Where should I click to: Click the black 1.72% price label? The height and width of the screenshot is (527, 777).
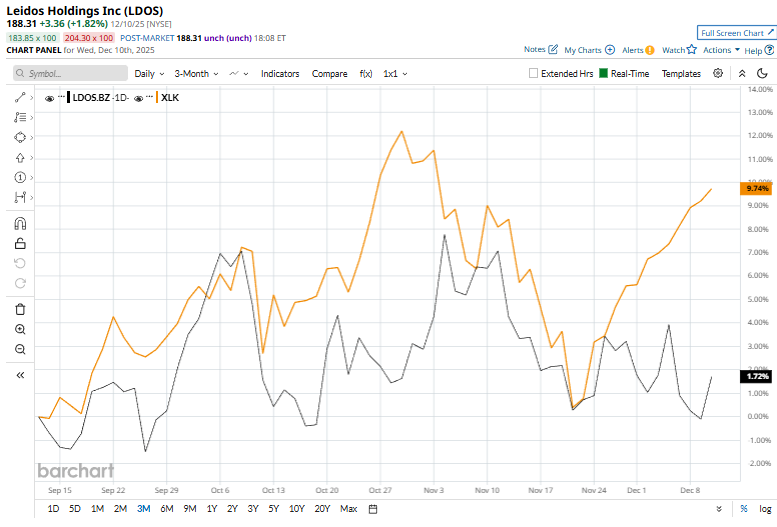click(756, 376)
